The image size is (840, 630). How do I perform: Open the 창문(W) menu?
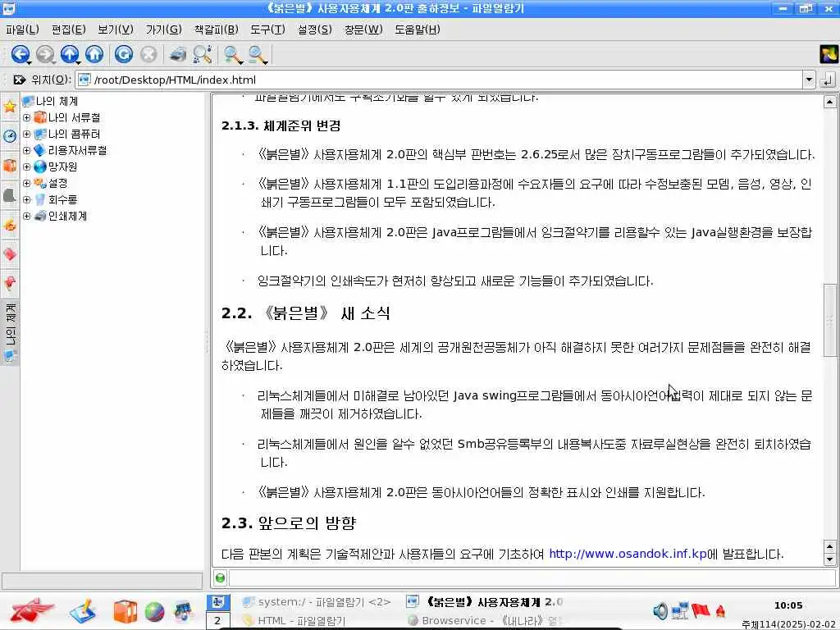[363, 30]
